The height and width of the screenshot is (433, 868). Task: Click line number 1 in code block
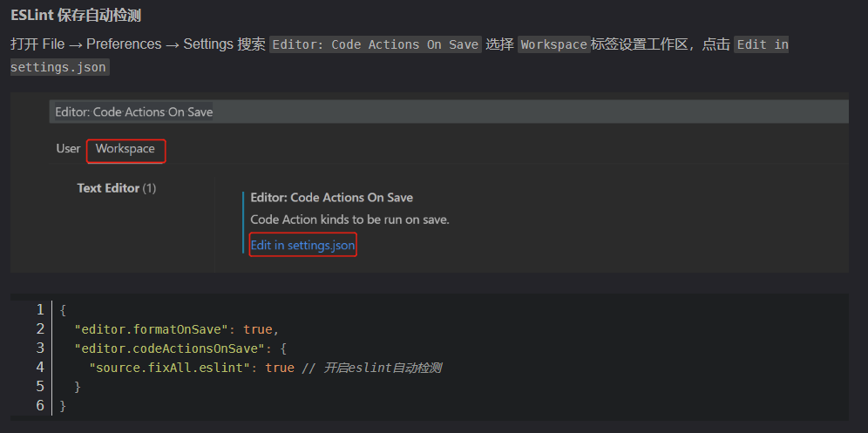tap(40, 310)
